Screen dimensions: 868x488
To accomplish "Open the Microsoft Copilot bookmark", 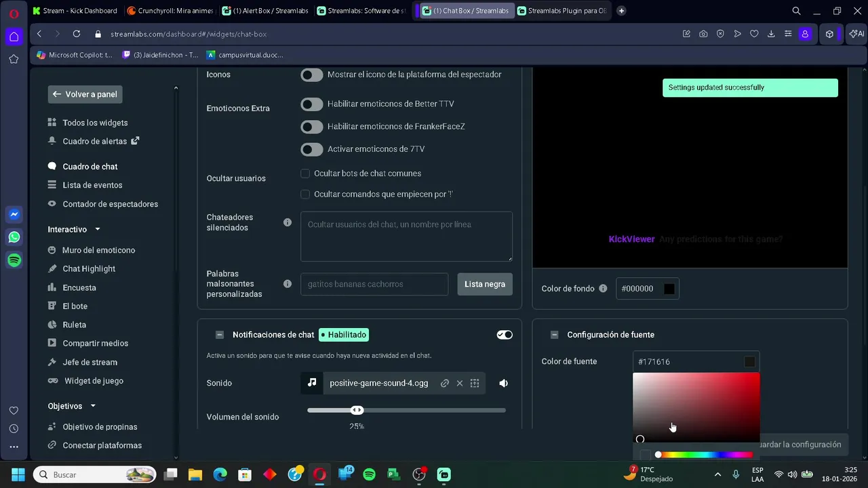I will [x=75, y=55].
